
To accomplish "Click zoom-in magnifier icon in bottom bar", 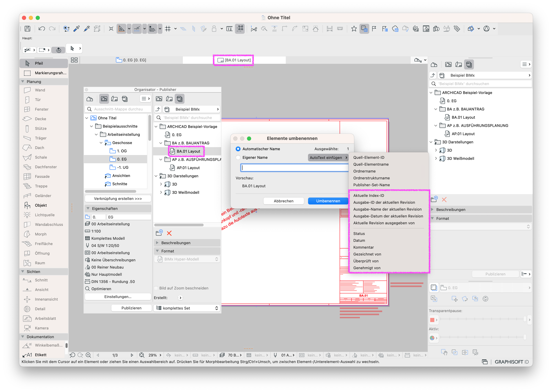I will click(88, 355).
